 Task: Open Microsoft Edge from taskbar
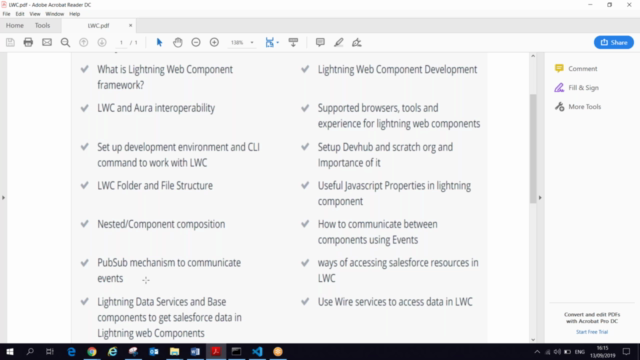point(71,351)
